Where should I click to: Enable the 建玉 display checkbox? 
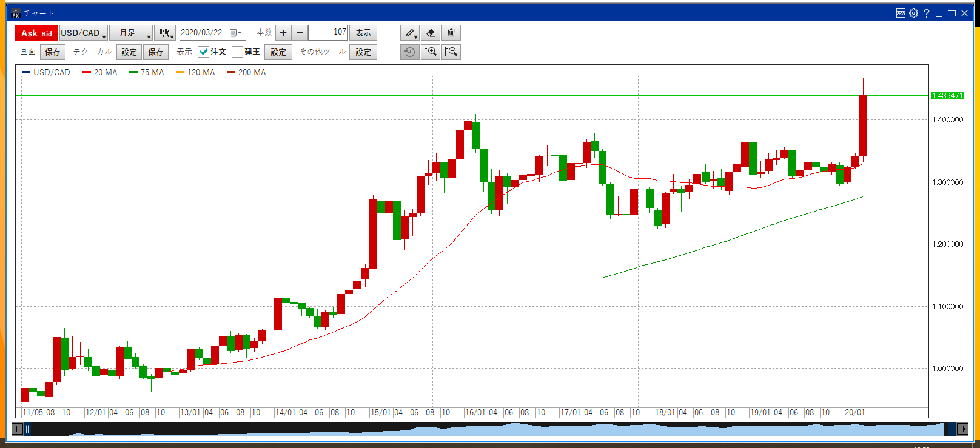(x=237, y=52)
